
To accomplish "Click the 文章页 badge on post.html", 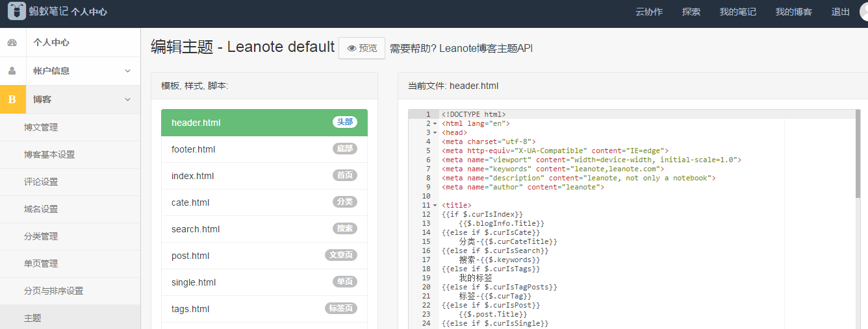I will point(341,255).
